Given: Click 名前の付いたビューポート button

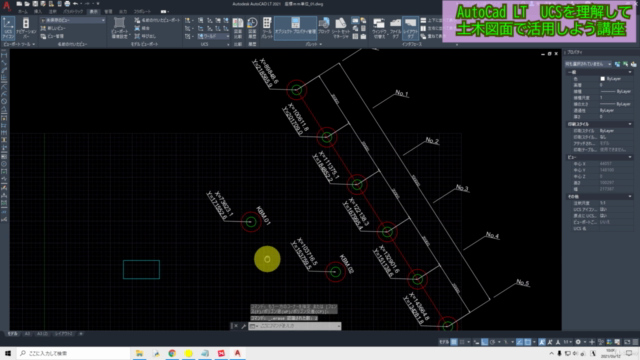Looking at the screenshot, I should (x=157, y=20).
